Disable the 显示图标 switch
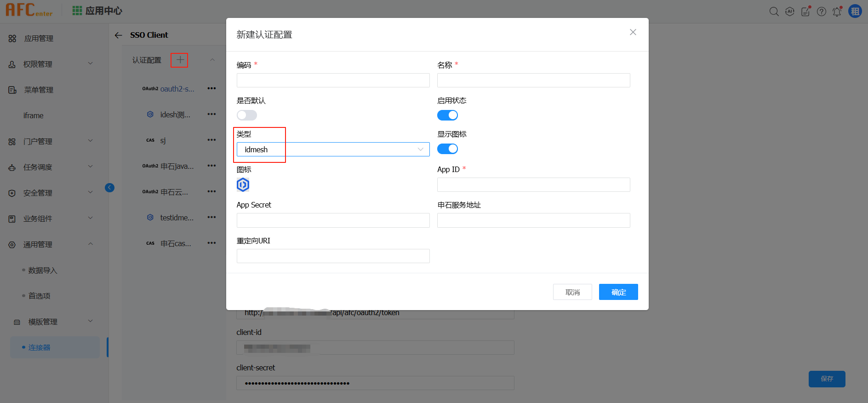This screenshot has height=403, width=868. (447, 149)
